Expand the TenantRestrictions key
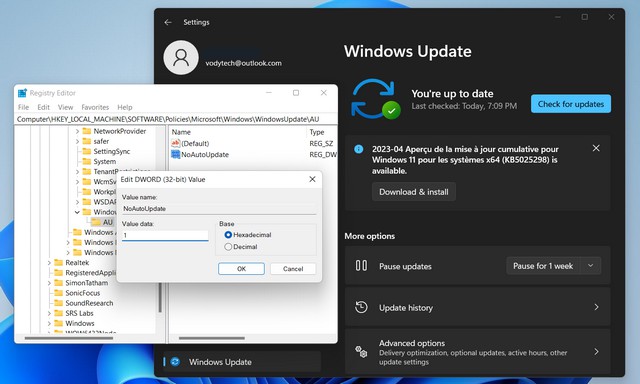Viewport: 640px width, 384px height. [77, 171]
